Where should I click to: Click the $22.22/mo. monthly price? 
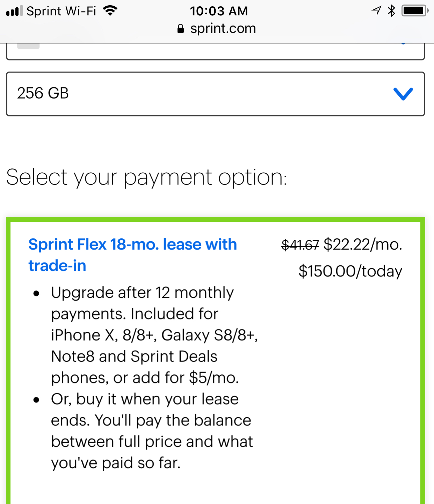pos(363,244)
